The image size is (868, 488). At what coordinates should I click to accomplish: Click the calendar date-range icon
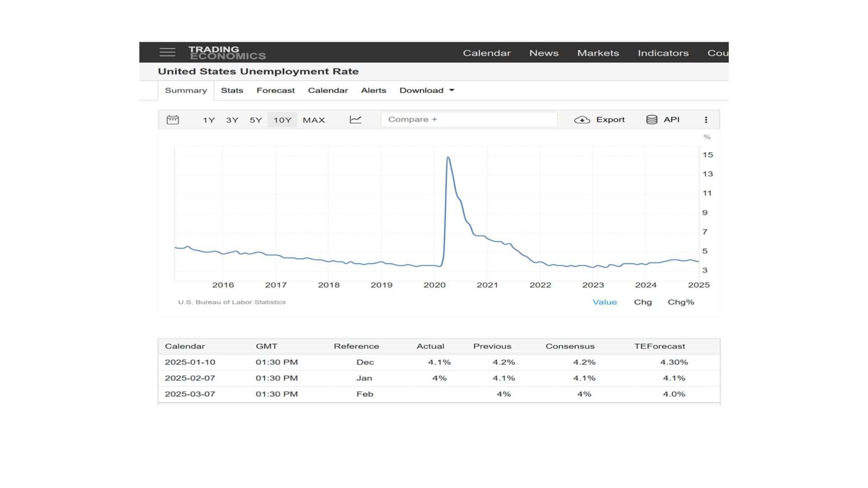[x=173, y=120]
